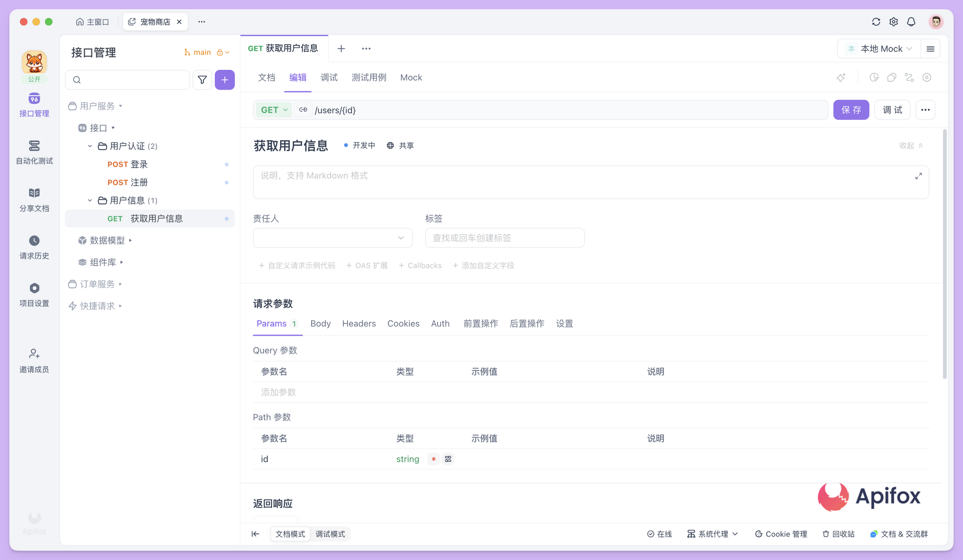Collapse the sidebar with the bottom-left arrow

255,534
